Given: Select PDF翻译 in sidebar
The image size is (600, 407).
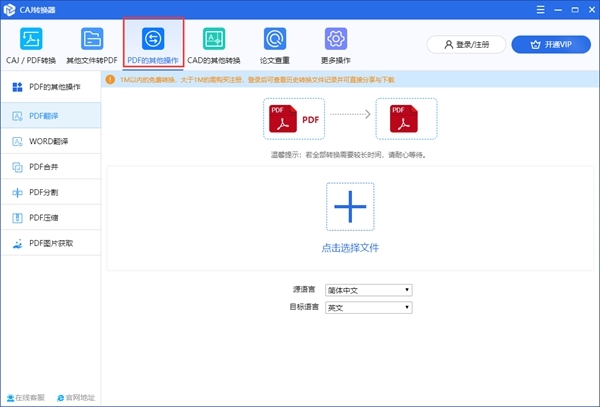Looking at the screenshot, I should pos(50,116).
